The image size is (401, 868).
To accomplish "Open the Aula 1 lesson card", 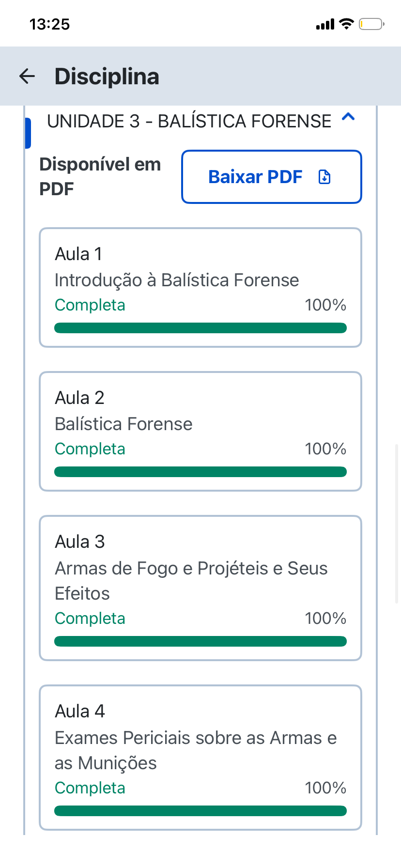I will [x=200, y=288].
